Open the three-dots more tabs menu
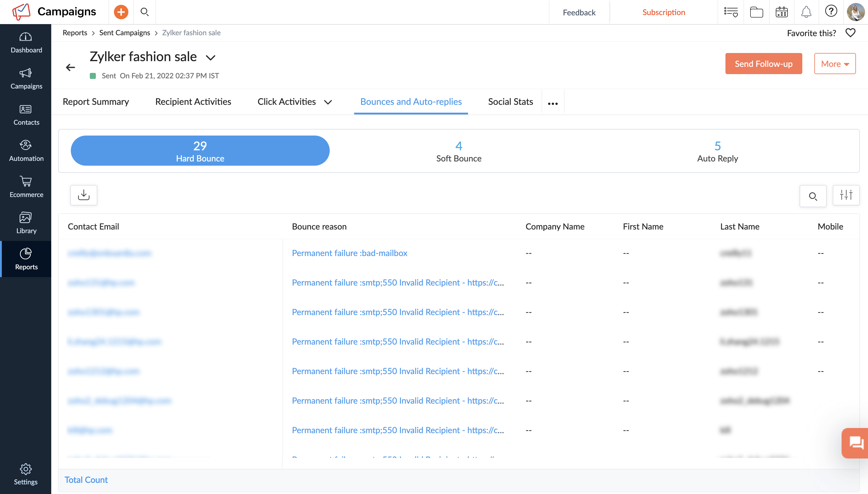This screenshot has width=868, height=494. click(553, 103)
